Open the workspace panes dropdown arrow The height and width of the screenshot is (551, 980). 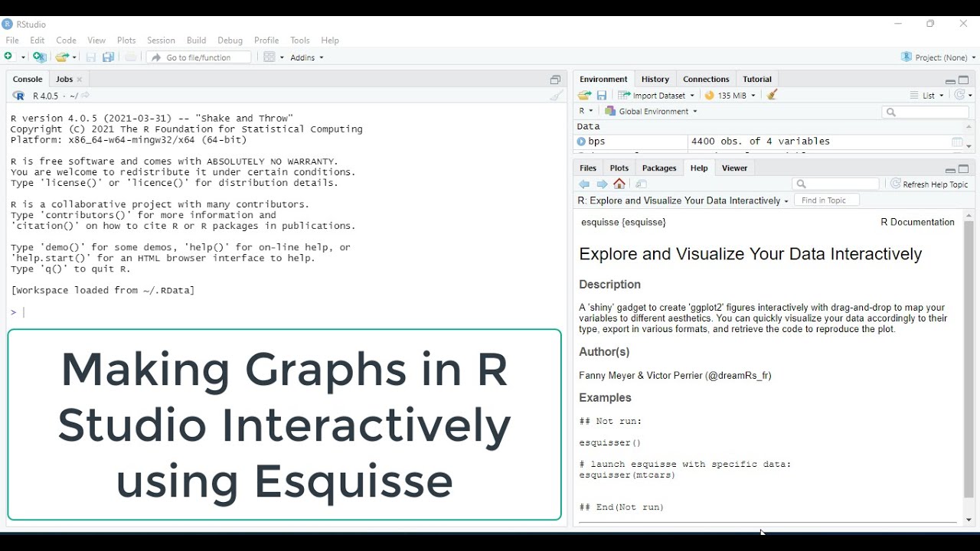(282, 58)
